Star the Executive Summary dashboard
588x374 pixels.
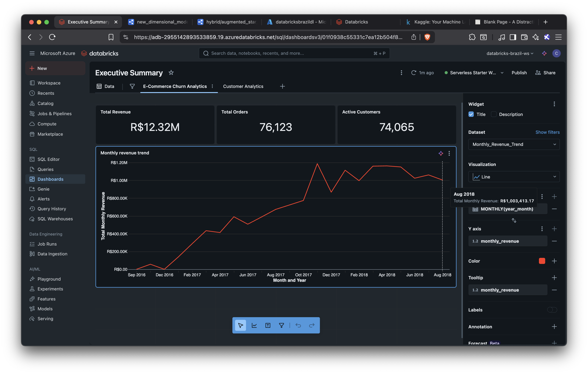171,73
